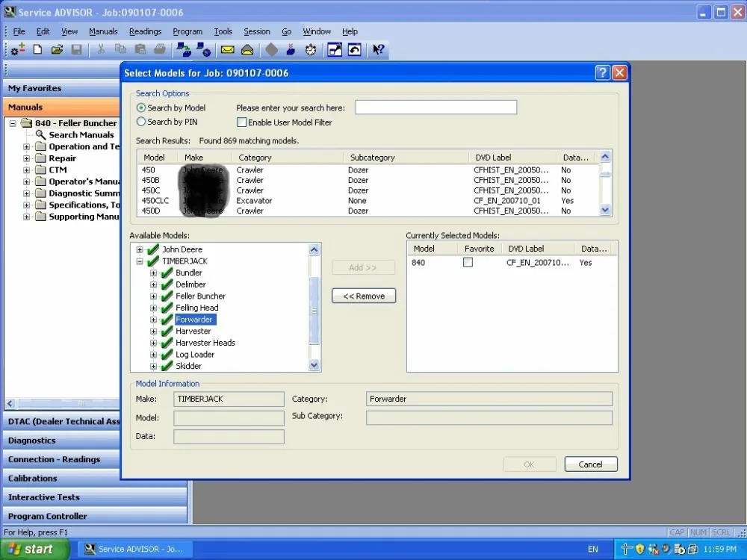Collapse the TIMBERJACK tree node
Image resolution: width=747 pixels, height=560 pixels.
pos(140,261)
